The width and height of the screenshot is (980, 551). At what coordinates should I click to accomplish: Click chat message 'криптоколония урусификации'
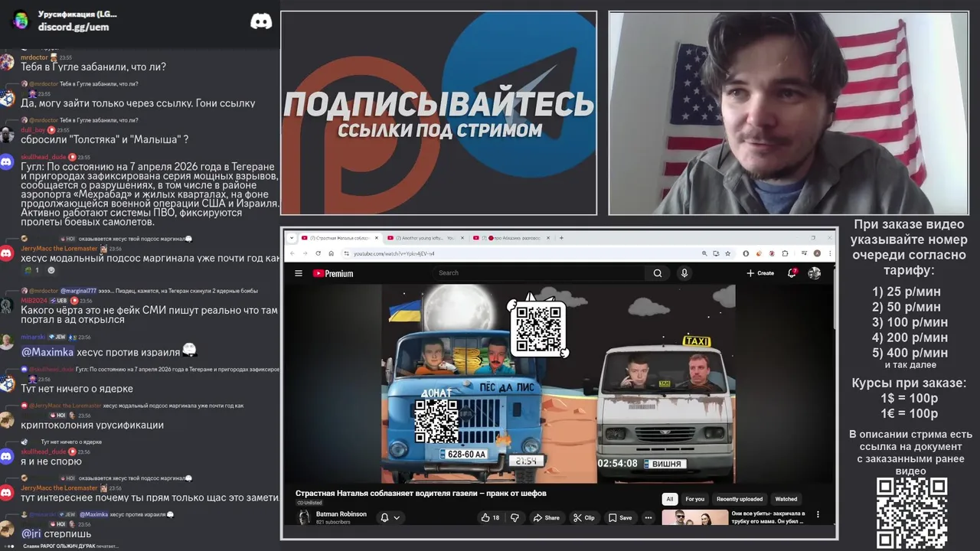(92, 425)
